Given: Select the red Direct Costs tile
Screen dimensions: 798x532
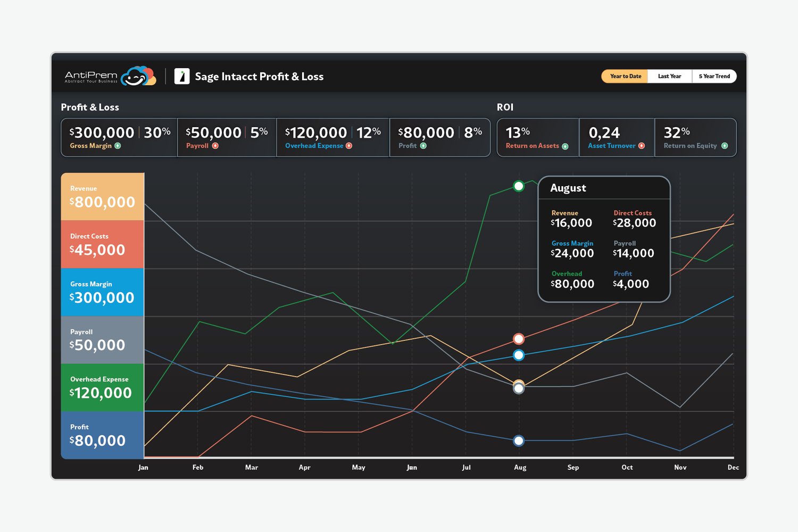Looking at the screenshot, I should (103, 244).
